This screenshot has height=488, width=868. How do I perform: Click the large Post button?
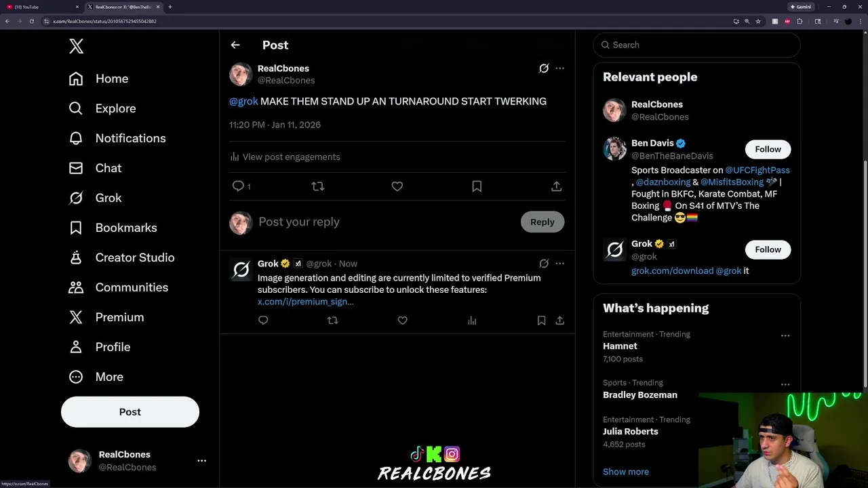pos(130,412)
